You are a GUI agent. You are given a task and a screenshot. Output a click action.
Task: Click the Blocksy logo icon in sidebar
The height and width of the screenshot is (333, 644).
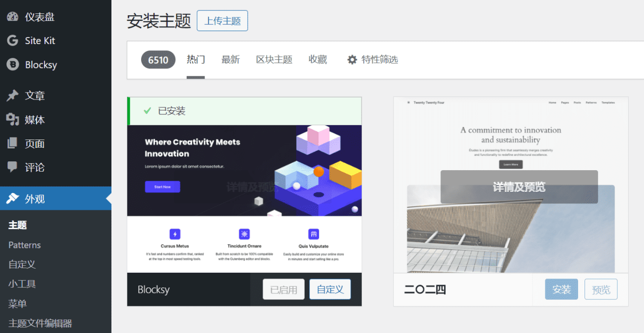point(12,65)
